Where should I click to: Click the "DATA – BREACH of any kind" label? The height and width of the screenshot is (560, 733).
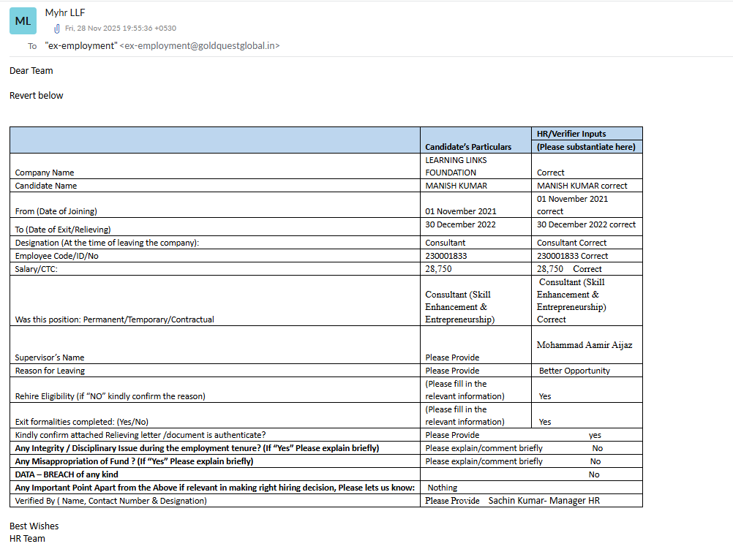pyautogui.click(x=67, y=474)
